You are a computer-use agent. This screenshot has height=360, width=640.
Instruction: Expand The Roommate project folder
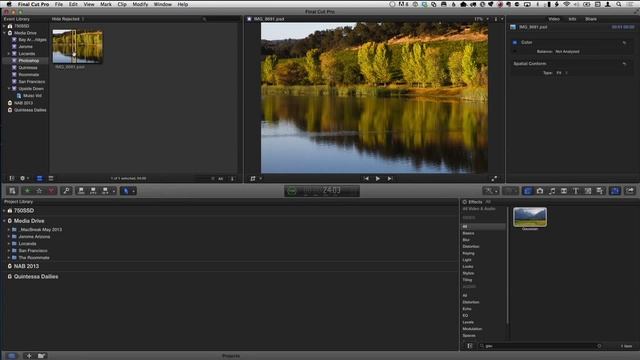[x=9, y=258]
